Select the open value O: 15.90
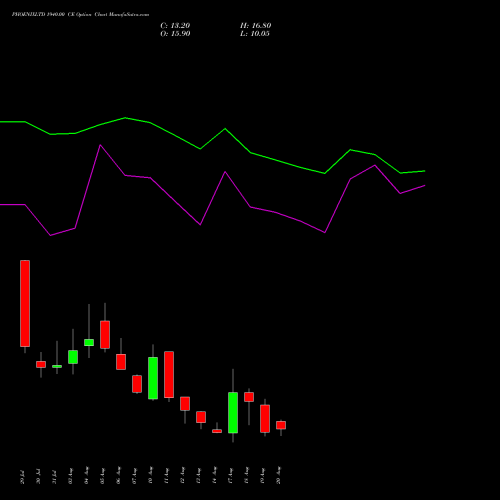 pyautogui.click(x=175, y=34)
